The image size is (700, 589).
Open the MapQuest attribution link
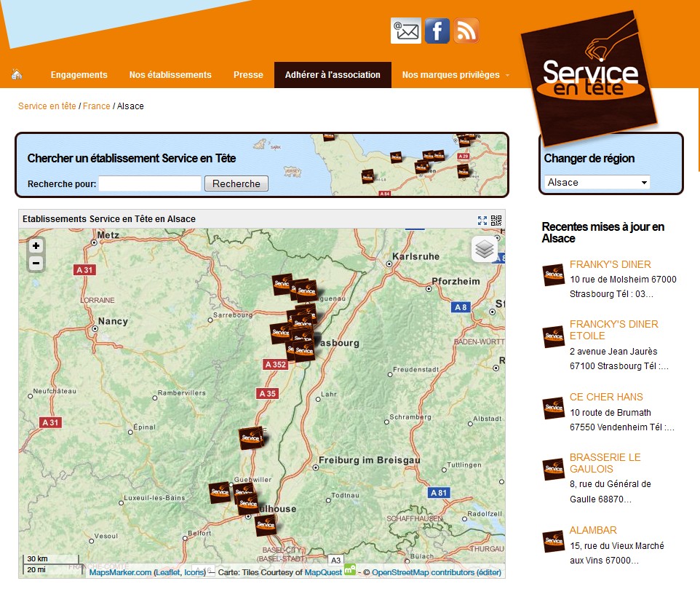coord(323,572)
